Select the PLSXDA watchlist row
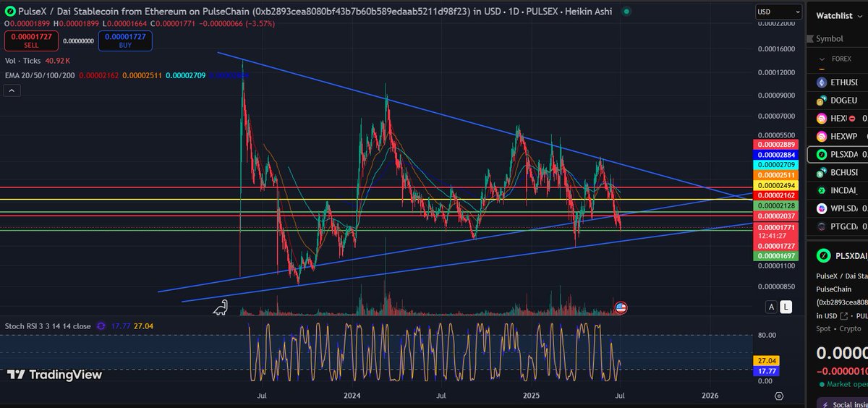The height and width of the screenshot is (408, 868). pyautogui.click(x=837, y=154)
